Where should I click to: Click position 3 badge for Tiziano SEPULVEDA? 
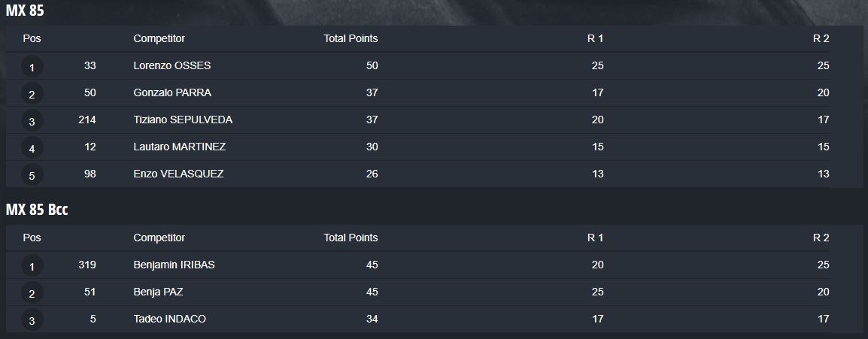[32, 121]
